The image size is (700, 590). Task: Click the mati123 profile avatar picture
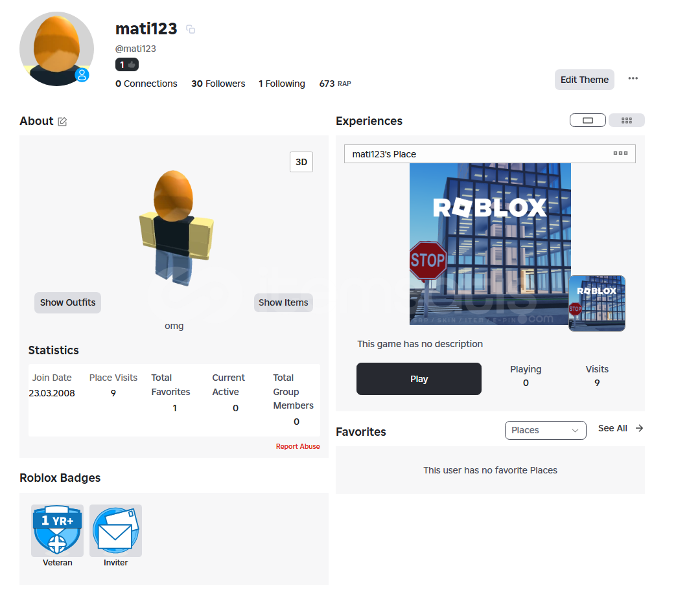click(56, 49)
